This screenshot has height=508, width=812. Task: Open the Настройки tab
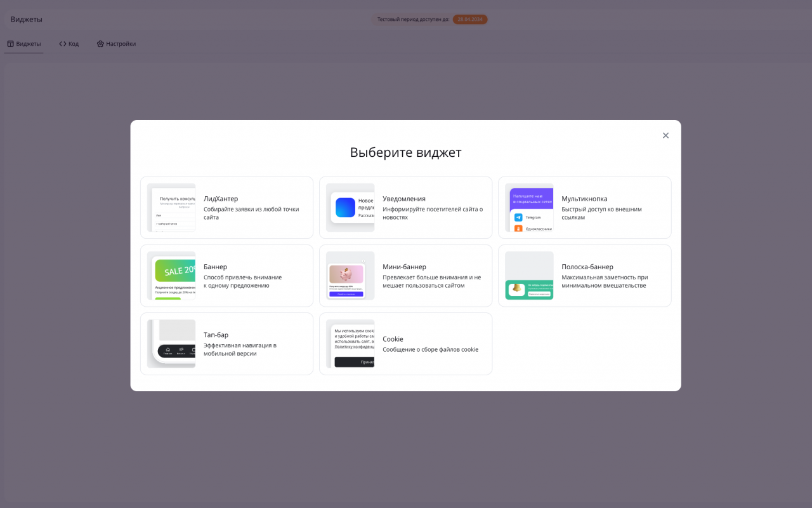click(116, 44)
